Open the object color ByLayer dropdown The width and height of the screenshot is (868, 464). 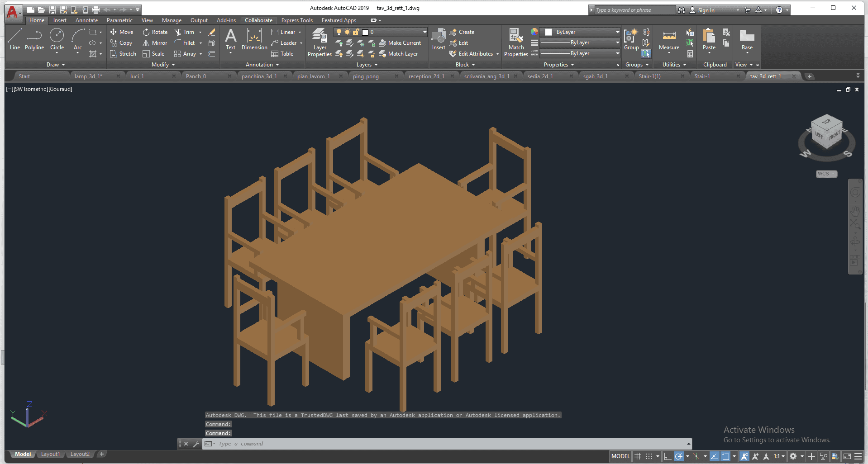(617, 32)
